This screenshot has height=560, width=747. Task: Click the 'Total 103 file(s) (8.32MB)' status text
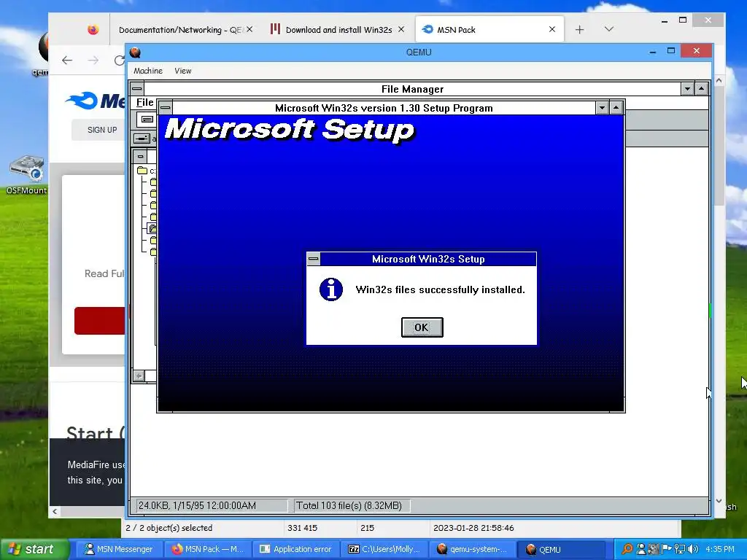[349, 506]
